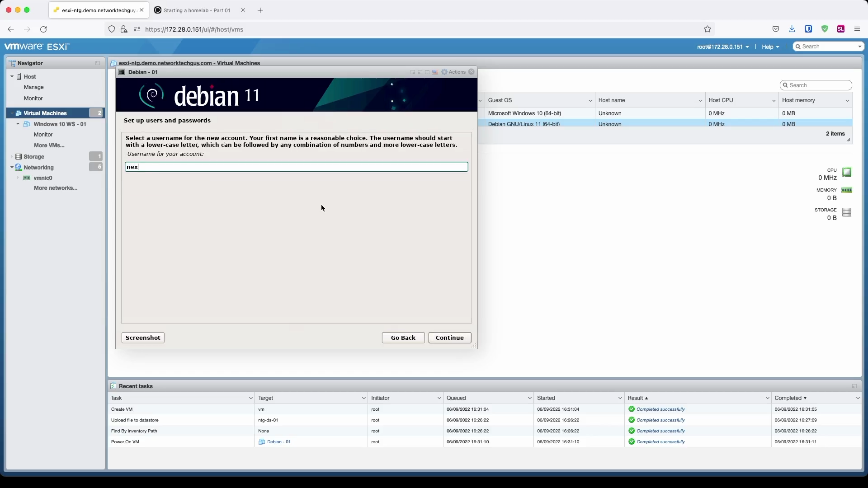Open the Host CPU column dropdown arrow
This screenshot has width=868, height=488.
pyautogui.click(x=774, y=101)
